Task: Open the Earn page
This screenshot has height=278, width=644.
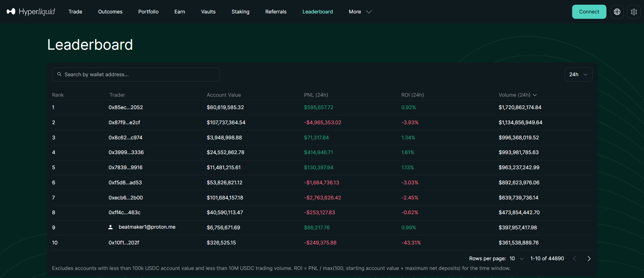Action: click(x=180, y=12)
